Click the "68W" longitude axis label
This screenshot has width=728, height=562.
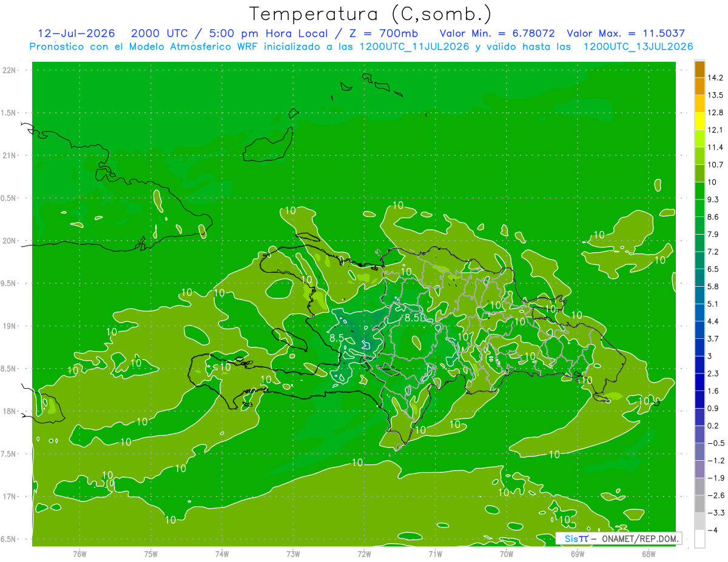point(649,554)
